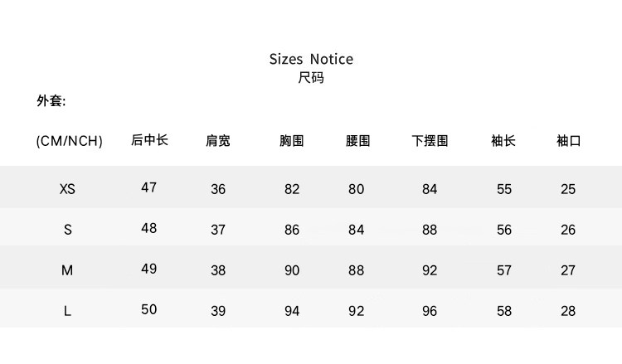Image resolution: width=622 pixels, height=364 pixels.
Task: Select the 下摆围 column header
Action: 430,141
